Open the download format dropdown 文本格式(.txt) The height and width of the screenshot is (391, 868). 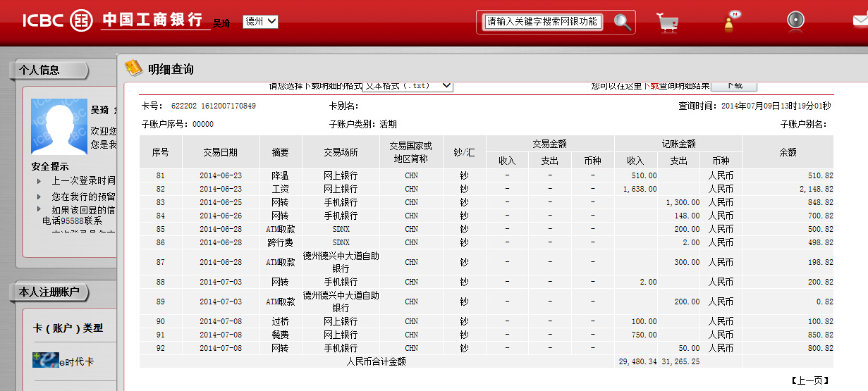pos(408,85)
